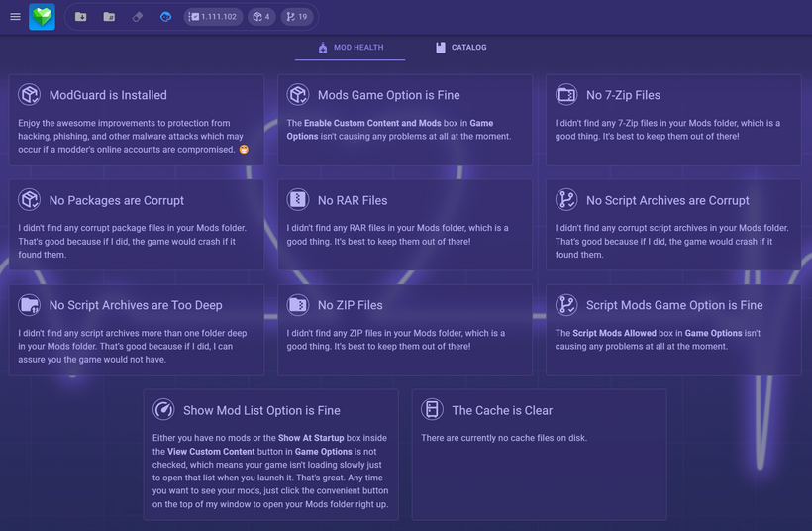The width and height of the screenshot is (812, 531).
Task: Click the ModGuard is Installed shield icon
Action: pos(30,95)
